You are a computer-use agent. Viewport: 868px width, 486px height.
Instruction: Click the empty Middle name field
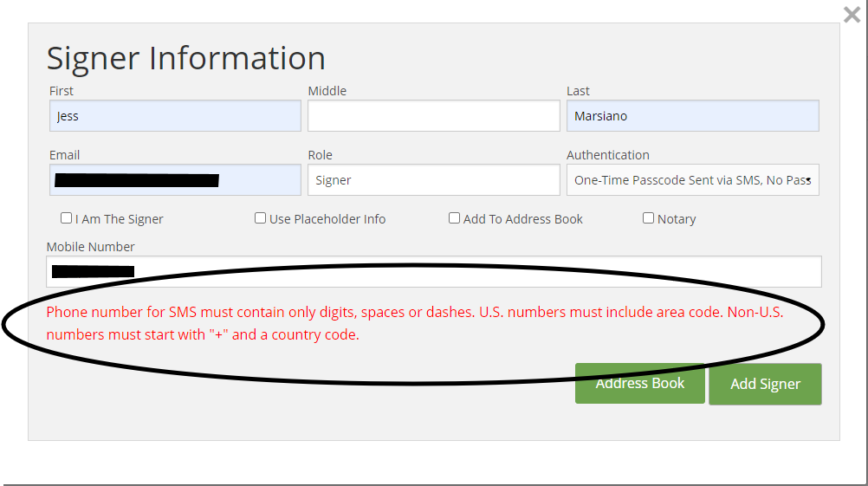(x=433, y=116)
